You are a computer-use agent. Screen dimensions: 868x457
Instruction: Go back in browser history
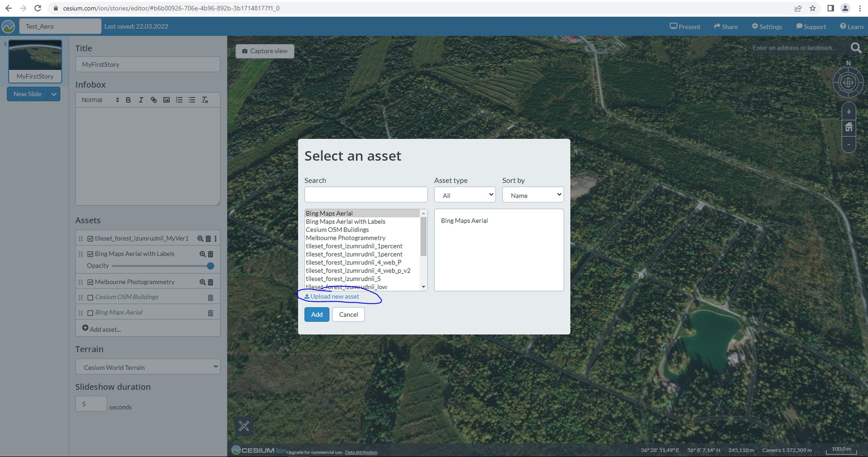point(9,8)
